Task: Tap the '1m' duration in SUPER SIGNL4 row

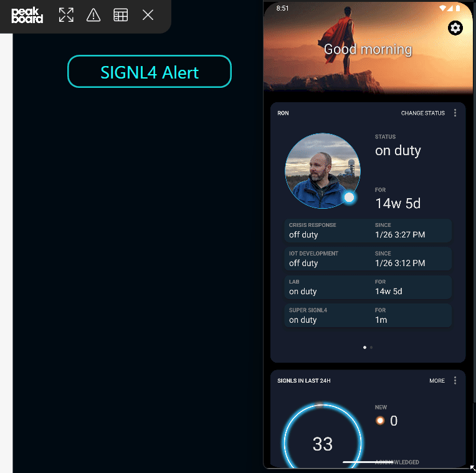Action: tap(381, 320)
